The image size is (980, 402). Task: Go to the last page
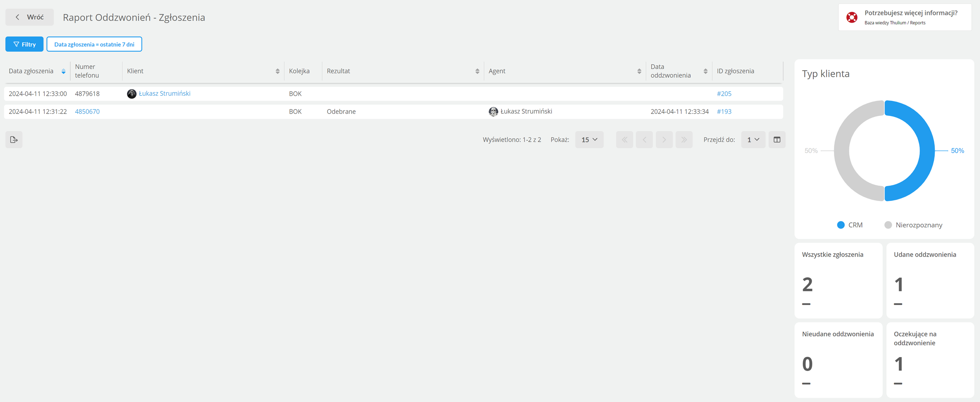[684, 140]
